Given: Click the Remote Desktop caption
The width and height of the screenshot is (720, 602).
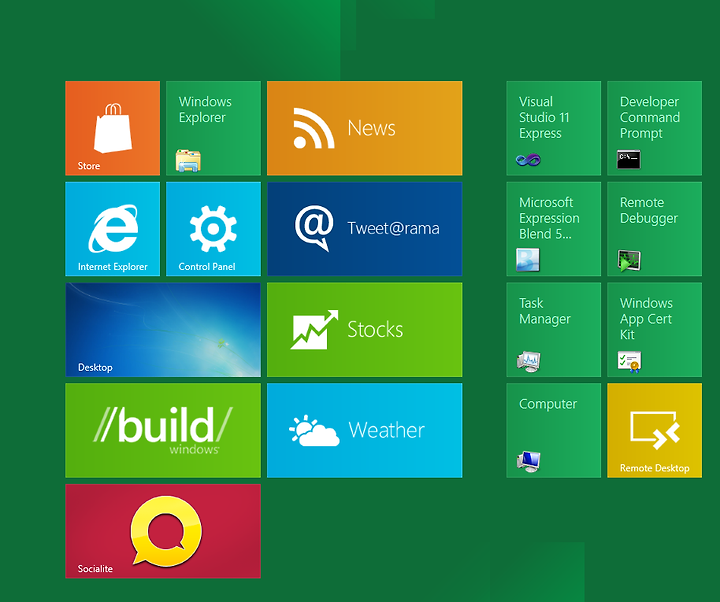Looking at the screenshot, I should 655,468.
